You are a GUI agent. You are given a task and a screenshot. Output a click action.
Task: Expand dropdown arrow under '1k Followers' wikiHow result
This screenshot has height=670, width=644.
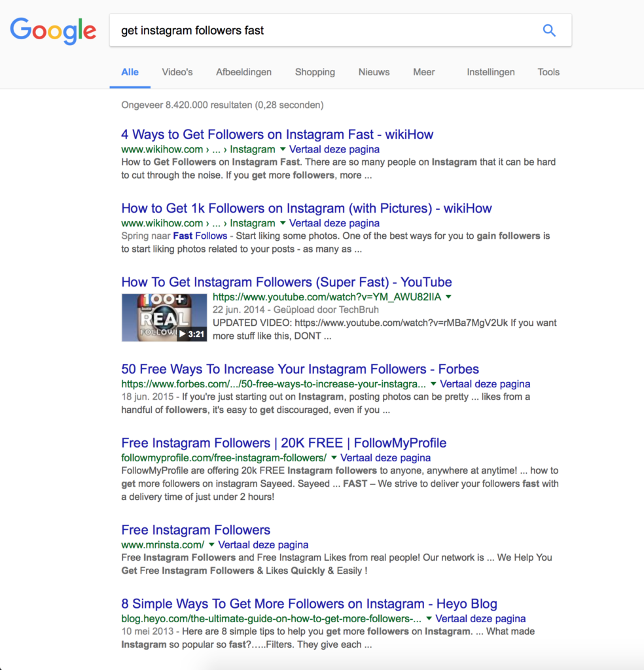[283, 224]
